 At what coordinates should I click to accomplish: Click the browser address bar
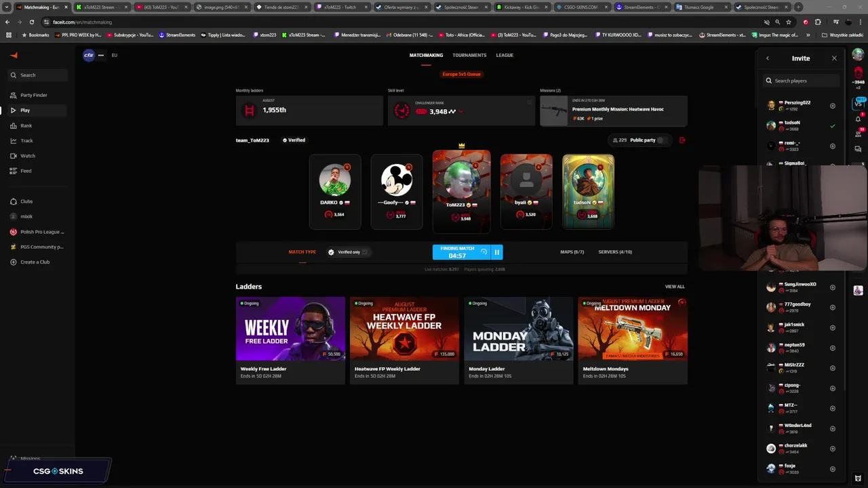(x=400, y=22)
